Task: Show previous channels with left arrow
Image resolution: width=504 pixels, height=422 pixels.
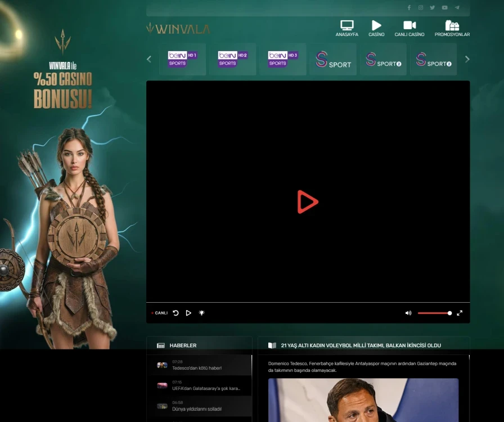Action: point(149,59)
